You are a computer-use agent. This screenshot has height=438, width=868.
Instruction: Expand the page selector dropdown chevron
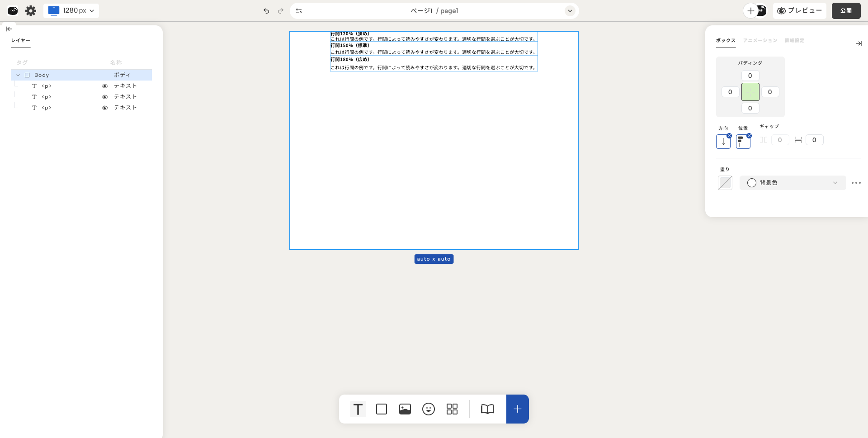click(x=570, y=11)
